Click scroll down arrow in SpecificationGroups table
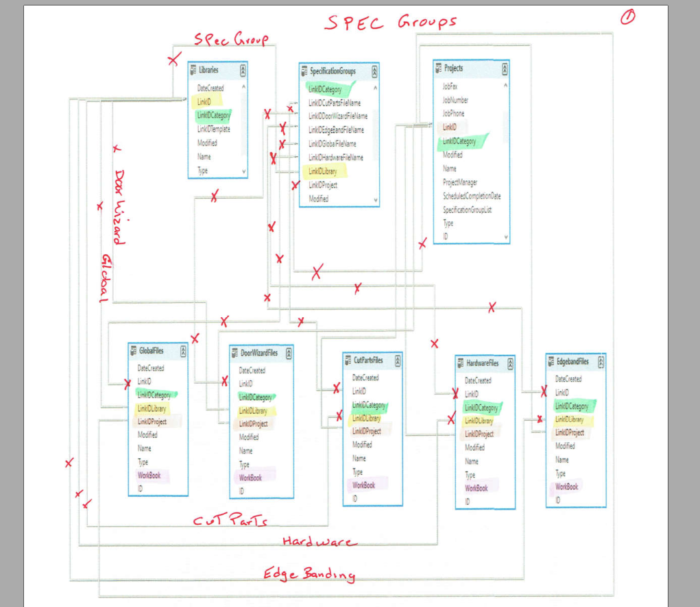700x607 pixels. (376, 200)
